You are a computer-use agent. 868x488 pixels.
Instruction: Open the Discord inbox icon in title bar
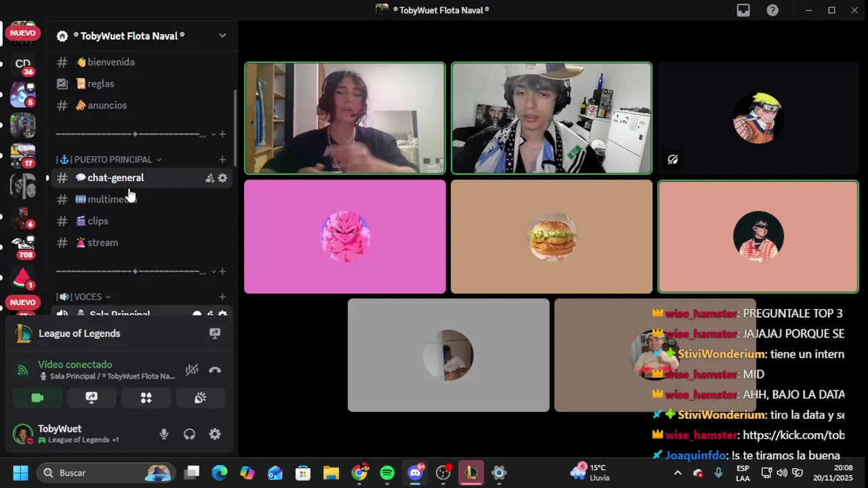click(743, 10)
